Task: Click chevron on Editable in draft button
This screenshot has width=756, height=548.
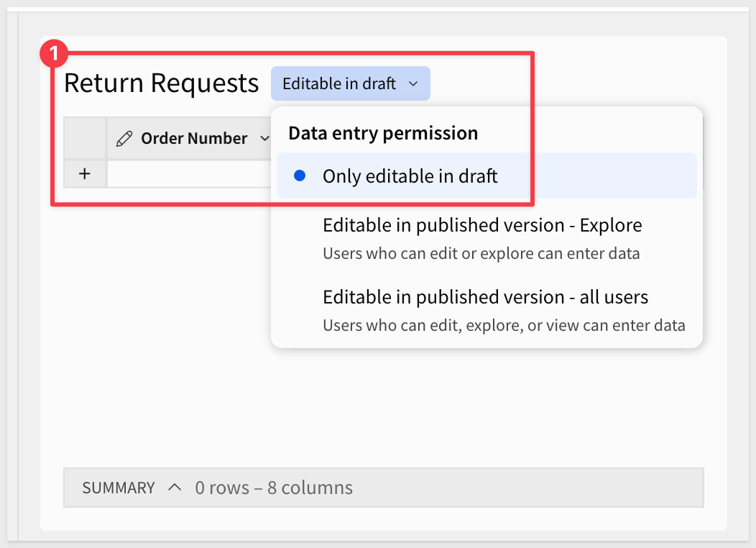Action: (x=413, y=84)
